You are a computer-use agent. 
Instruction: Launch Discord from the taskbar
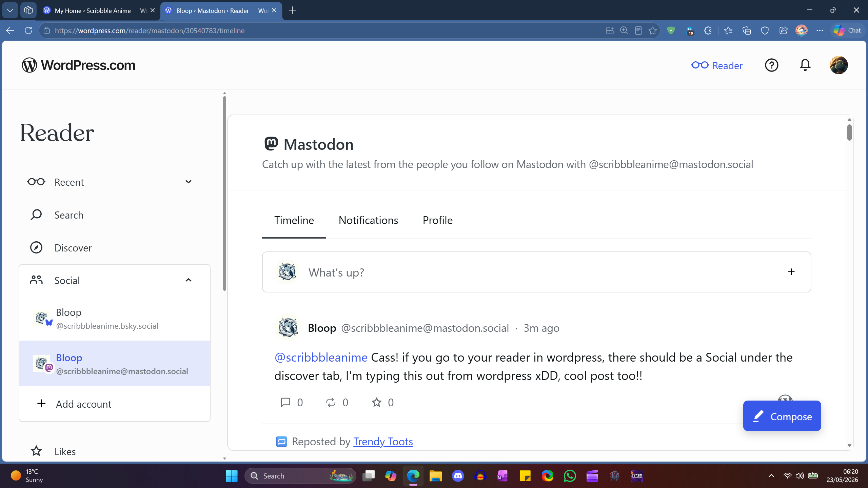coord(458,476)
